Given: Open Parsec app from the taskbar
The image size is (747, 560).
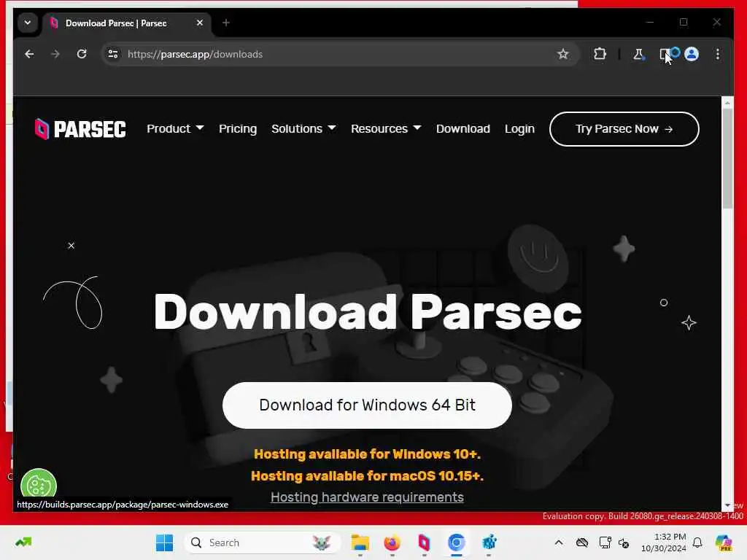Looking at the screenshot, I should tap(424, 542).
